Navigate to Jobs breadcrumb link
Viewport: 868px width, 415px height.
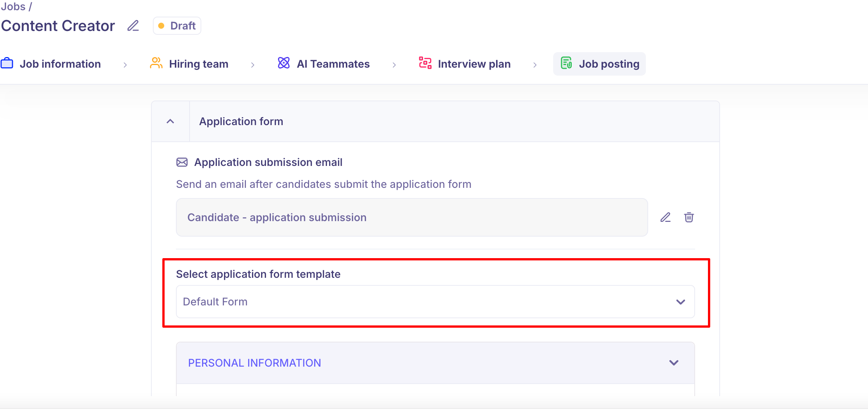(13, 6)
